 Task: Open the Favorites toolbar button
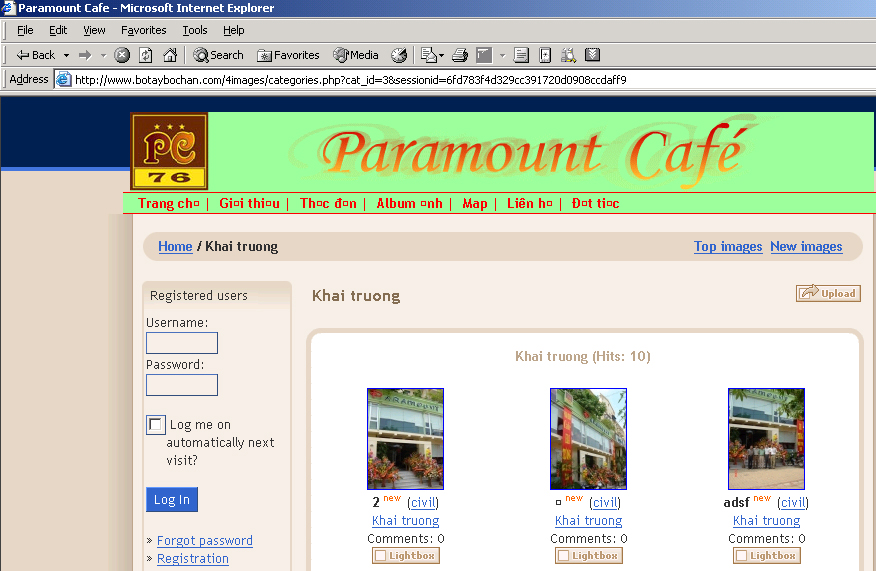coord(288,55)
